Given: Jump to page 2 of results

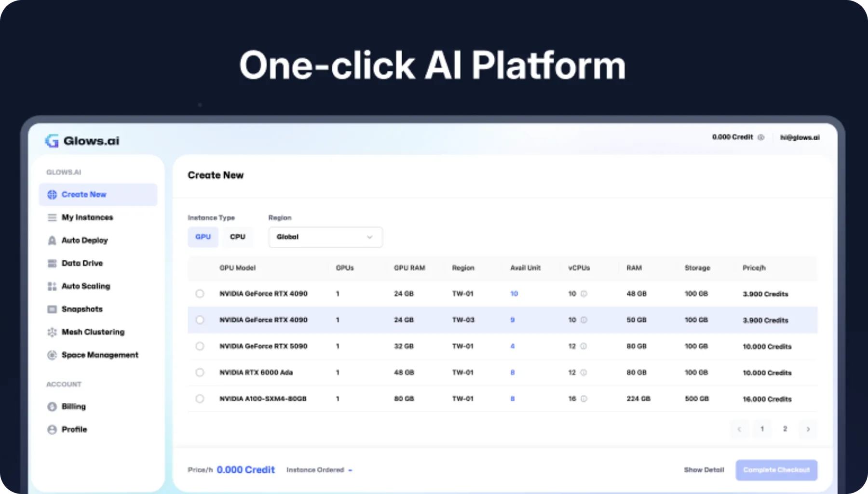Looking at the screenshot, I should 785,429.
